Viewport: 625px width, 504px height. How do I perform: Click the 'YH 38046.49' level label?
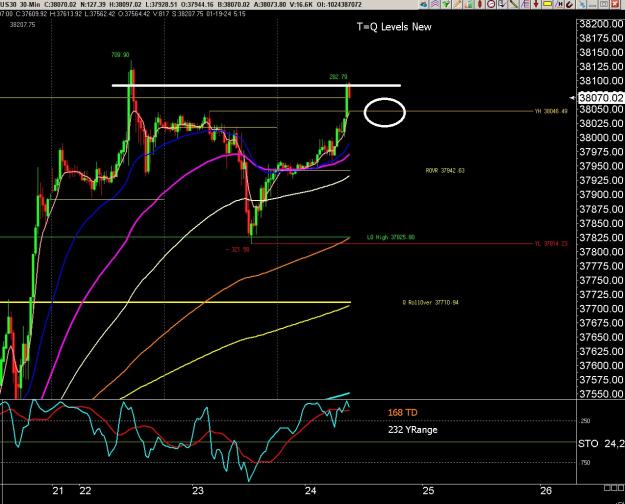(x=551, y=111)
